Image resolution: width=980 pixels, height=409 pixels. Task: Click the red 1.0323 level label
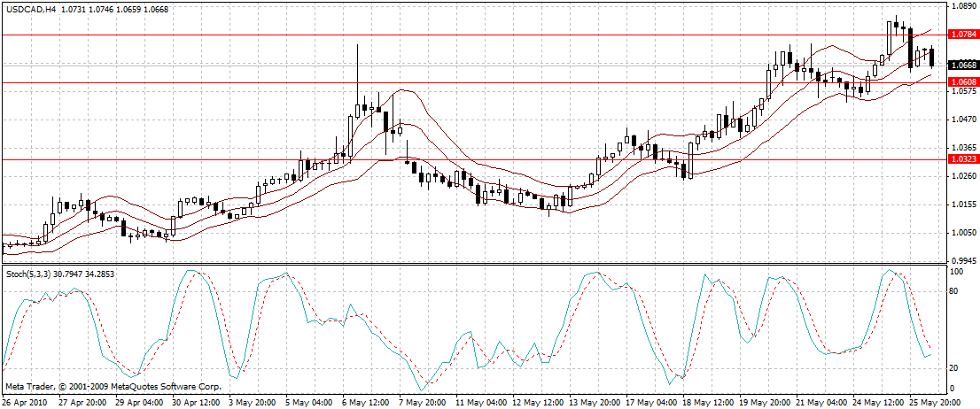[x=961, y=159]
